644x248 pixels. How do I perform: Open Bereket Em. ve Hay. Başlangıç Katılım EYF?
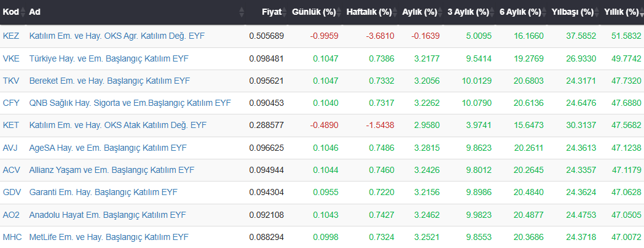tap(109, 81)
